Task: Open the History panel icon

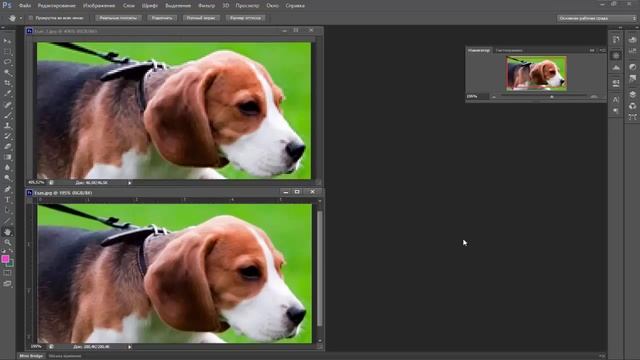Action: point(616,40)
